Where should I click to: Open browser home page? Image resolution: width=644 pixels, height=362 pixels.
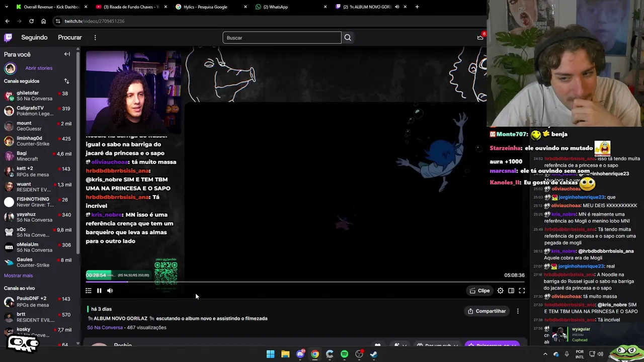click(x=43, y=21)
